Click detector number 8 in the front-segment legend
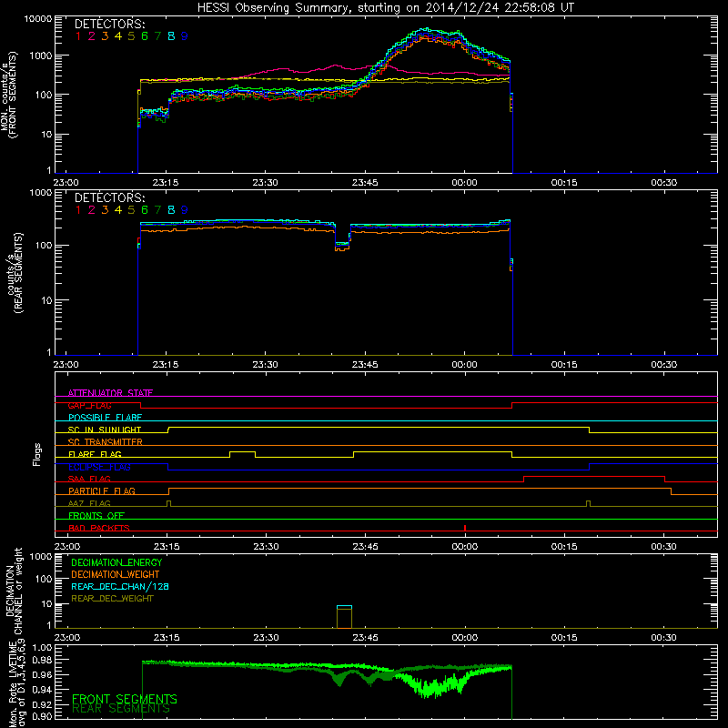The width and height of the screenshot is (728, 728). pyautogui.click(x=171, y=36)
